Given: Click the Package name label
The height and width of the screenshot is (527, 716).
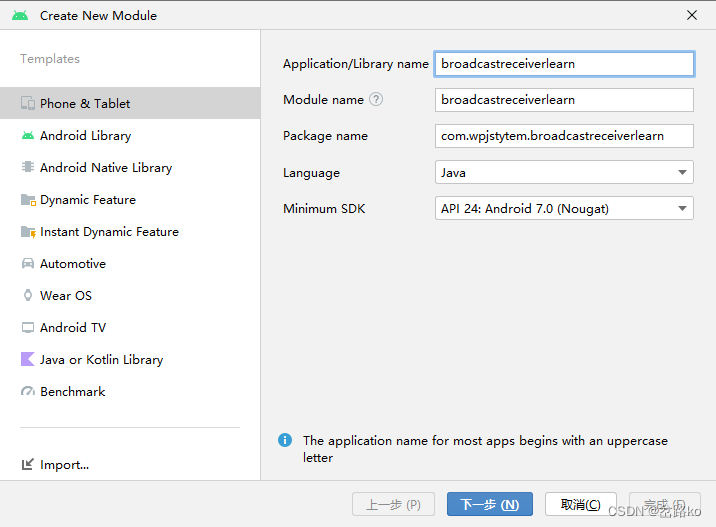Looking at the screenshot, I should tap(325, 136).
